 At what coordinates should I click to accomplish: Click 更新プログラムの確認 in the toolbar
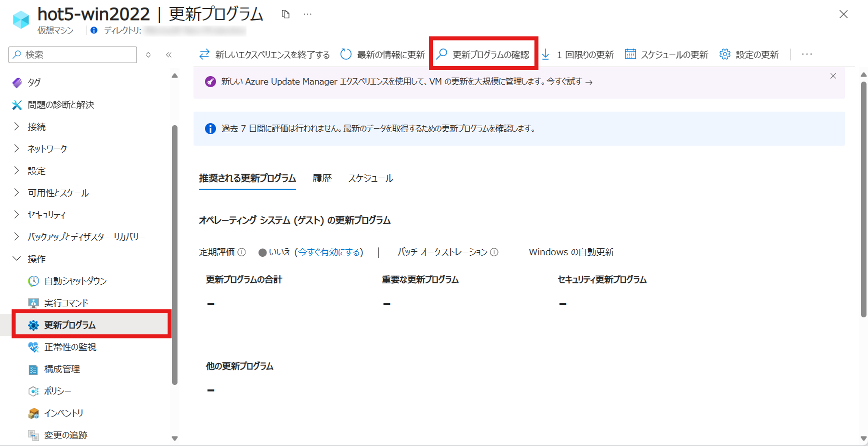(x=483, y=55)
